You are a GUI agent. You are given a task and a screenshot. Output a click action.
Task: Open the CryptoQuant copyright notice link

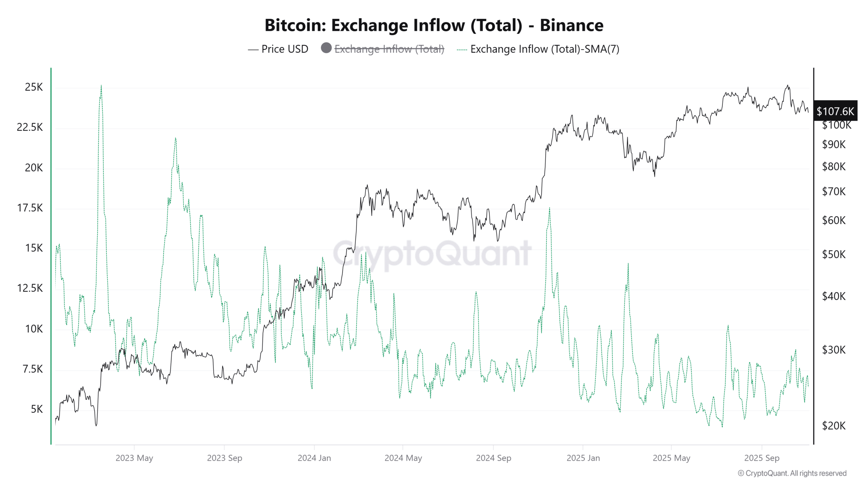[792, 473]
